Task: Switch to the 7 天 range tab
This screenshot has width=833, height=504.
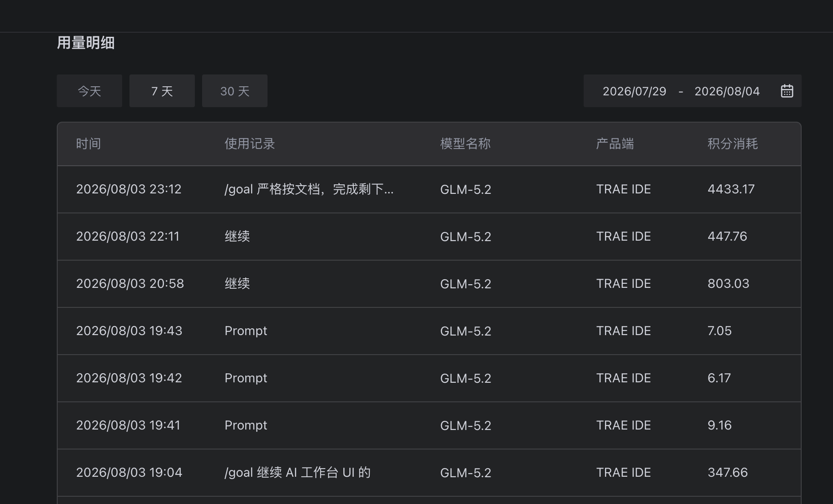Action: [162, 91]
